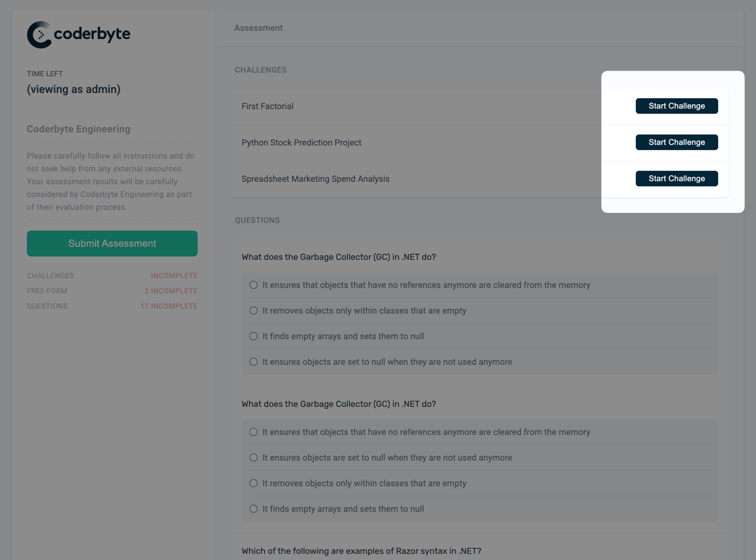Select 'cleared from the memory' in first GC question
Screen dimensions: 756x560
pyautogui.click(x=254, y=285)
